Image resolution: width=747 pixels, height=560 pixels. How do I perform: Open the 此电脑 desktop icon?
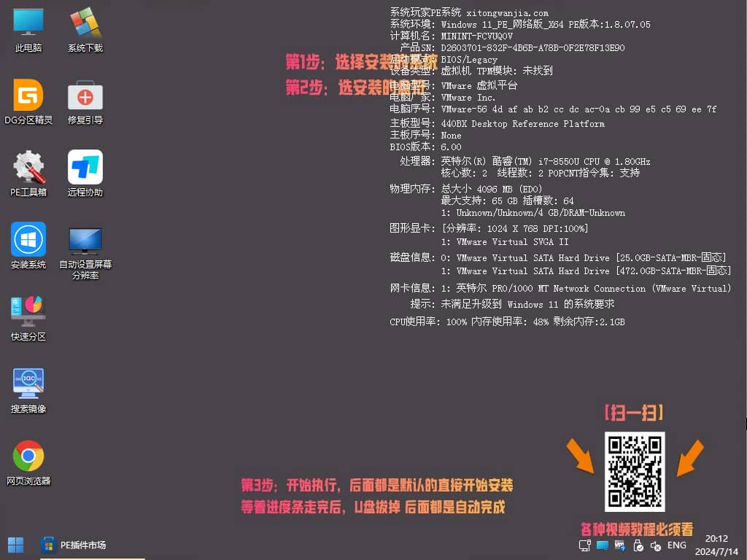28,30
